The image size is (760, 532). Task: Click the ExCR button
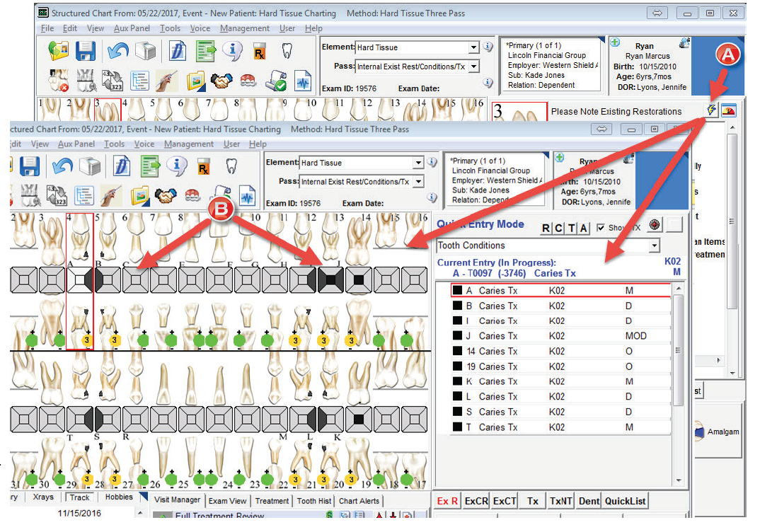[476, 501]
